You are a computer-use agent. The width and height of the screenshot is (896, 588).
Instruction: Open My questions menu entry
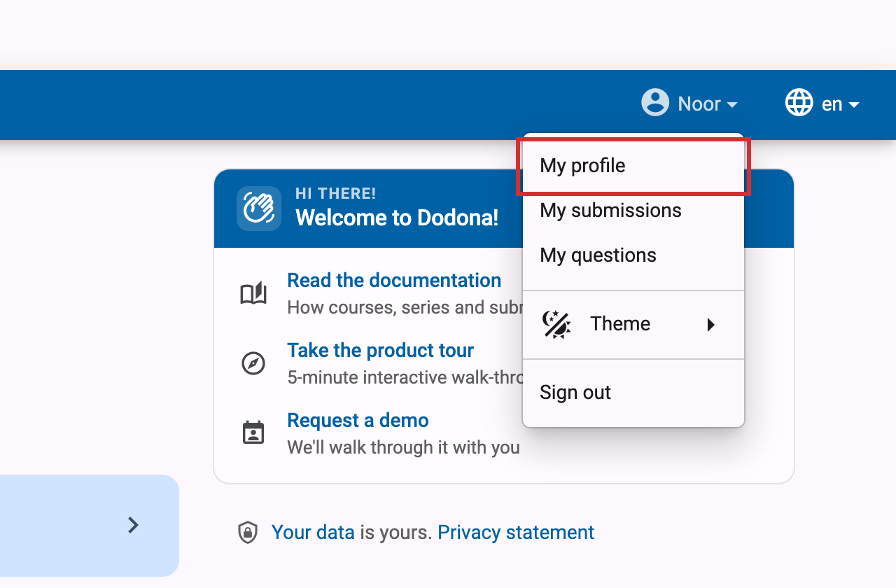633,255
